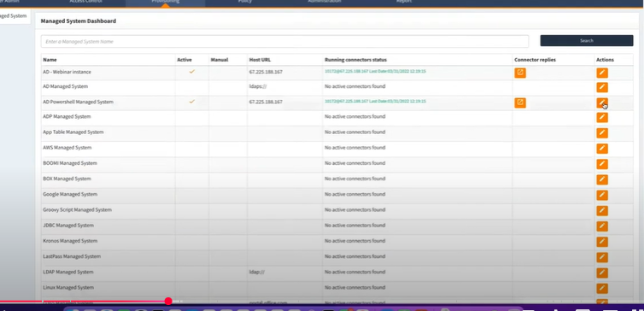
Task: Select the AWS Managed System name
Action: click(67, 148)
